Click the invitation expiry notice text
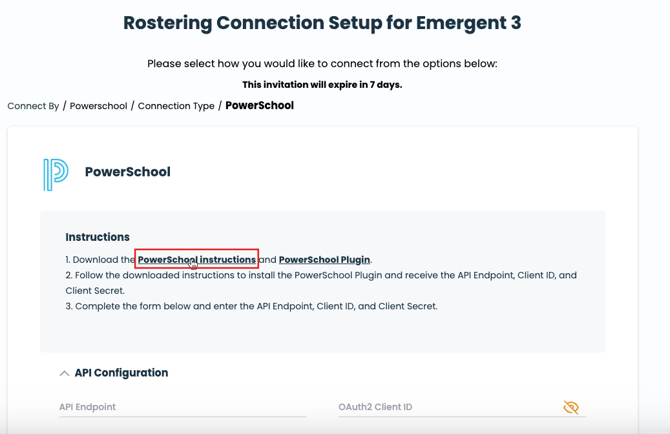Image resolution: width=670 pixels, height=434 pixels. (x=322, y=85)
